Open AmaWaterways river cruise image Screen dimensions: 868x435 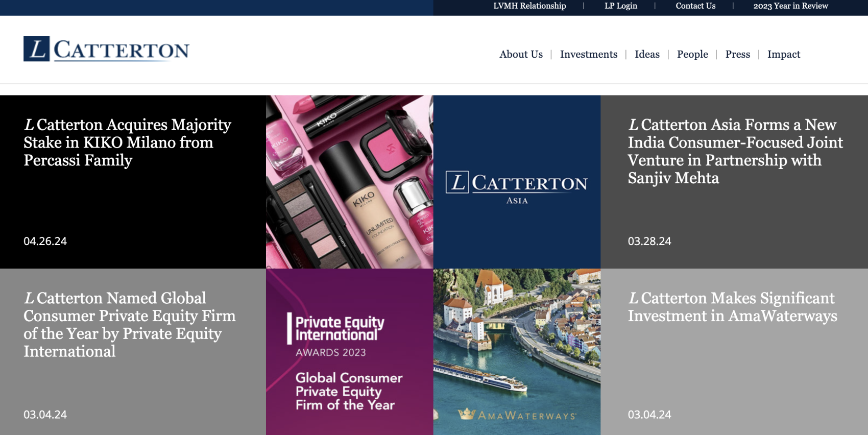[x=517, y=352]
